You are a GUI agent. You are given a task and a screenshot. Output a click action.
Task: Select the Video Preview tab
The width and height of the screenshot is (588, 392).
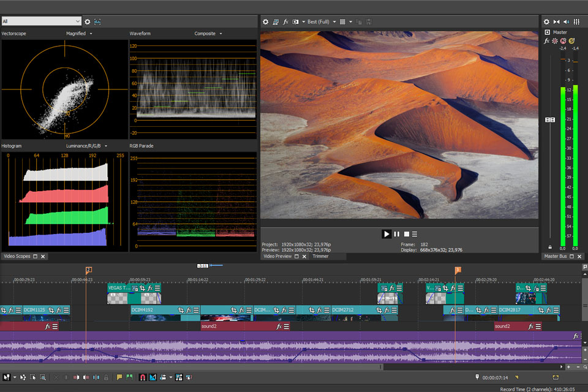pos(277,256)
